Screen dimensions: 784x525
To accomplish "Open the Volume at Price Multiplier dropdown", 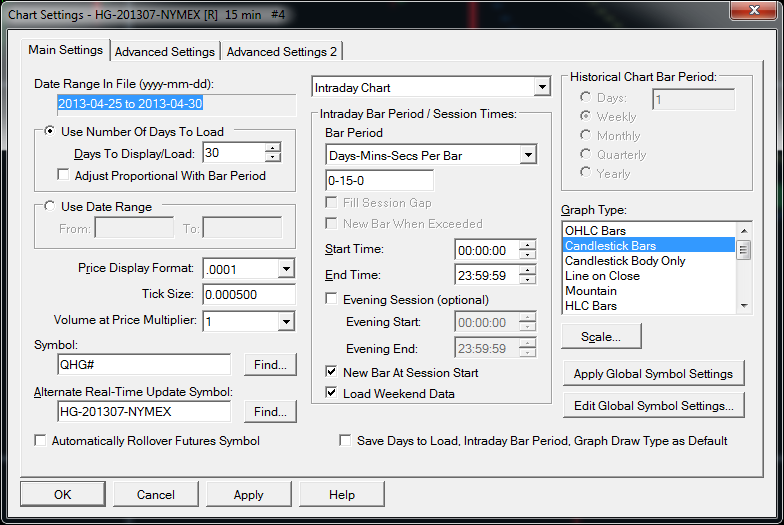I will (286, 322).
